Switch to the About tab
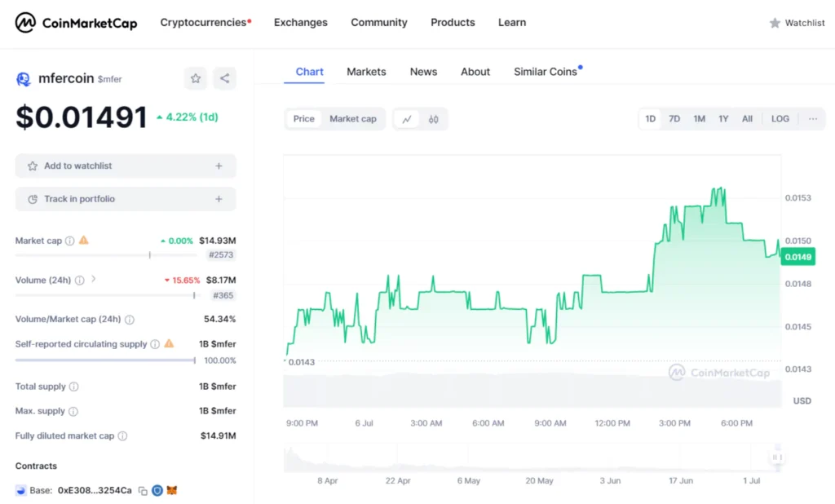Viewport: 835px width, 504px height. click(475, 72)
